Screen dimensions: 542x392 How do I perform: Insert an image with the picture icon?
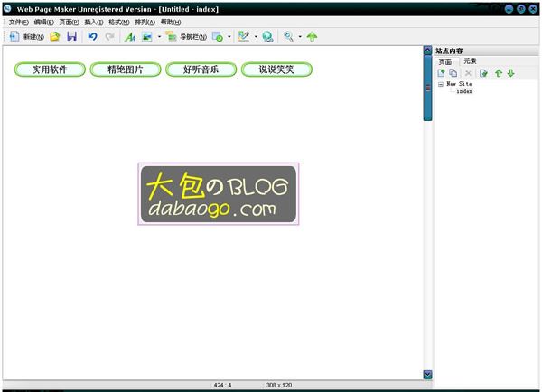coord(147,36)
